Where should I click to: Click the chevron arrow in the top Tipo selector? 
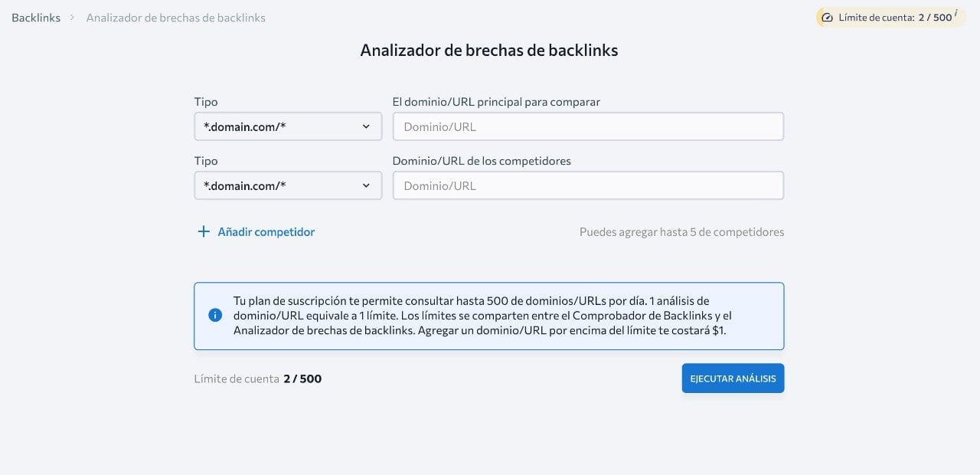pyautogui.click(x=366, y=126)
